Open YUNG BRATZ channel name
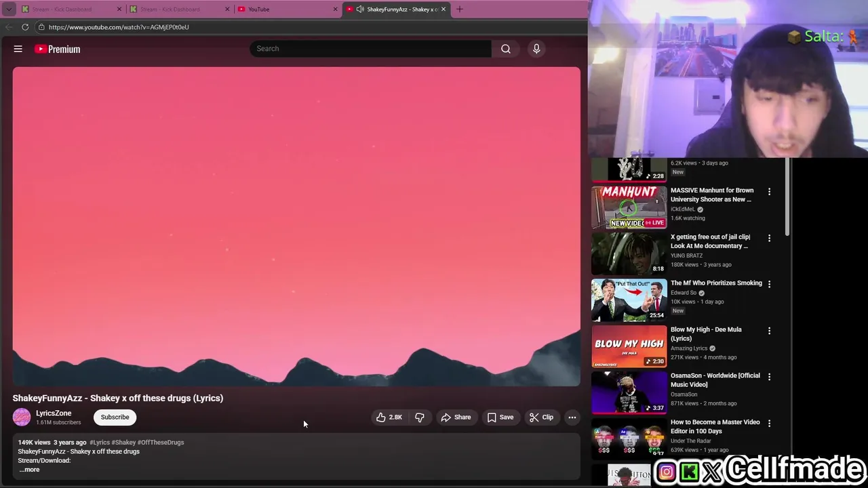This screenshot has width=868, height=488. coord(686,256)
